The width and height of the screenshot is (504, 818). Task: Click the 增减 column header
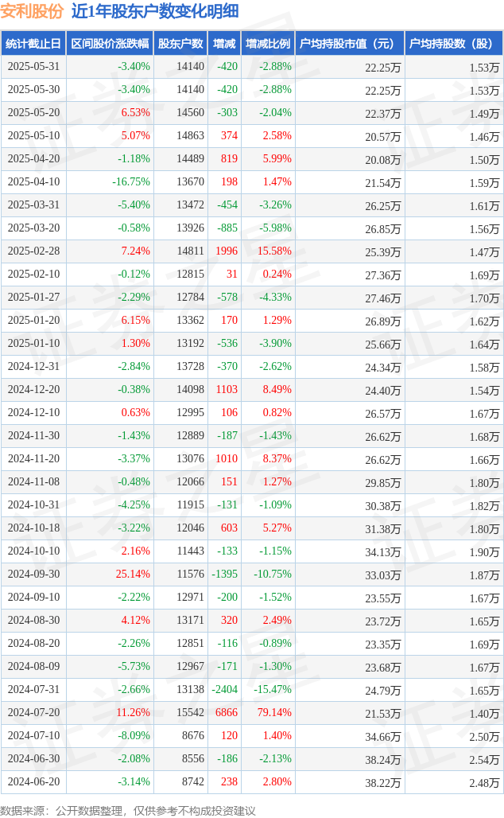click(x=224, y=44)
